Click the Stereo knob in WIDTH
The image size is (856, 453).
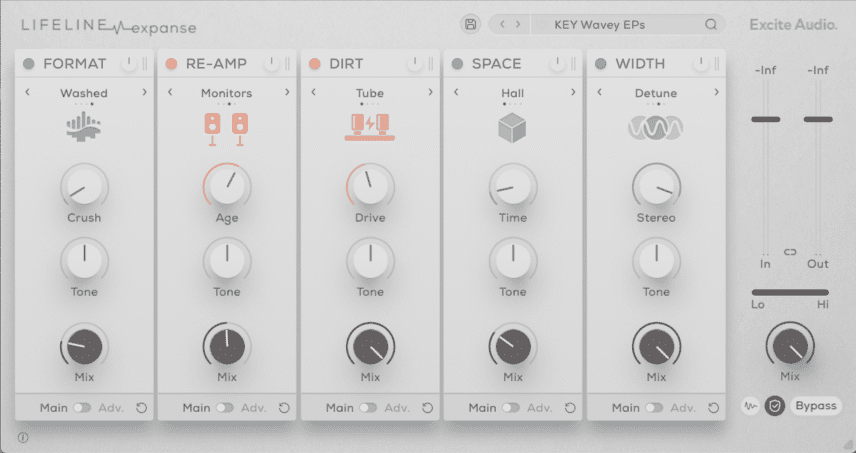pos(656,187)
